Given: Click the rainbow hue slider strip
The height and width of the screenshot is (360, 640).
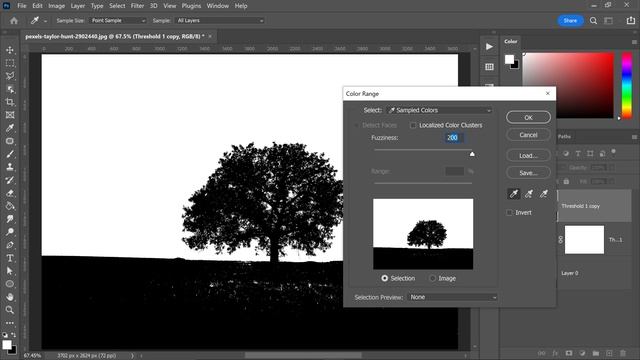Looking at the screenshot, I should coord(627,85).
